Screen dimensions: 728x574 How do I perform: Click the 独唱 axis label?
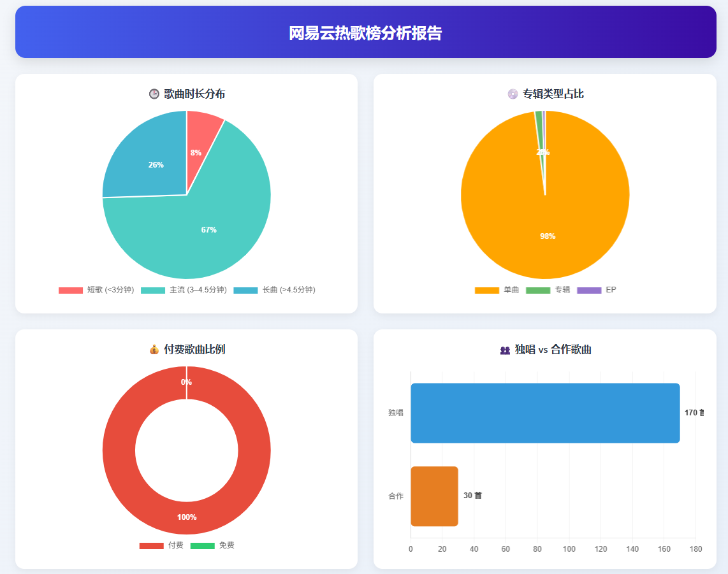(396, 413)
